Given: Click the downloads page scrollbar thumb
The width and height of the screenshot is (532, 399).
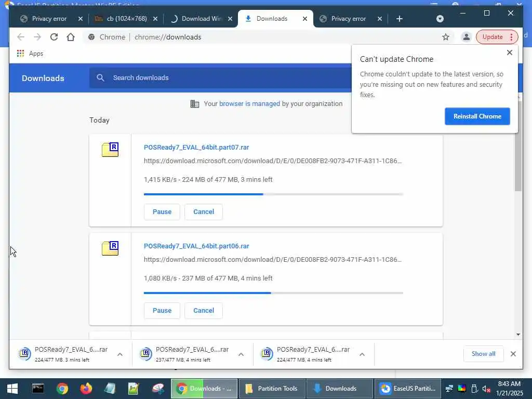Looking at the screenshot, I should [518, 146].
